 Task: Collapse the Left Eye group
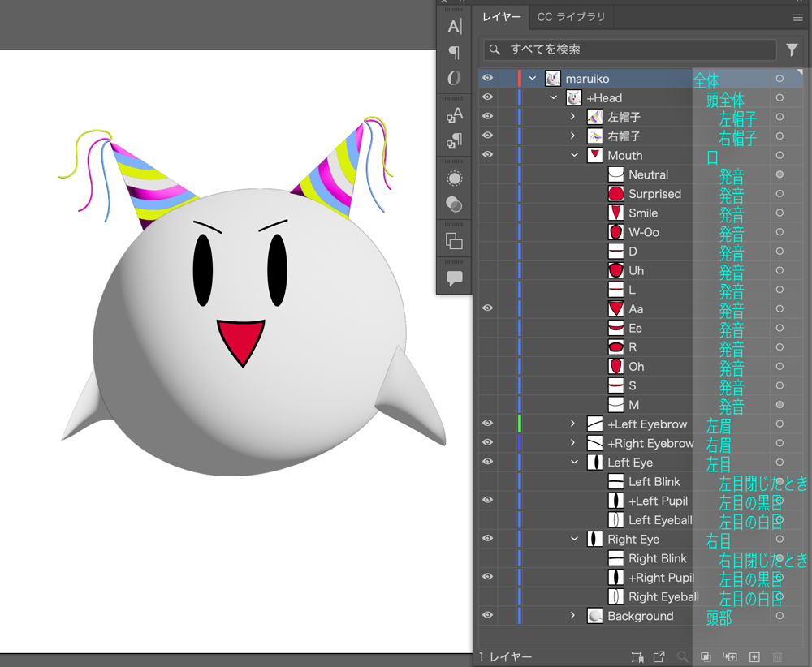[x=574, y=462]
